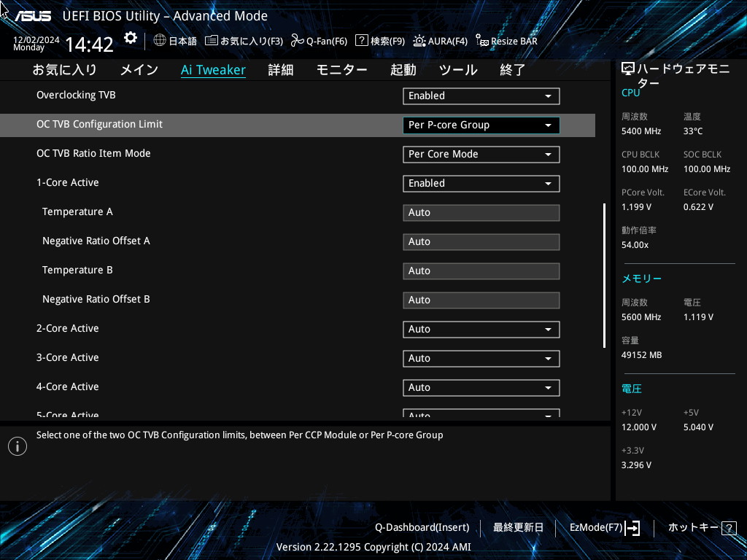The height and width of the screenshot is (560, 747).
Task: Open OC TVB Ratio Item Mode dropdown
Action: coord(481,155)
